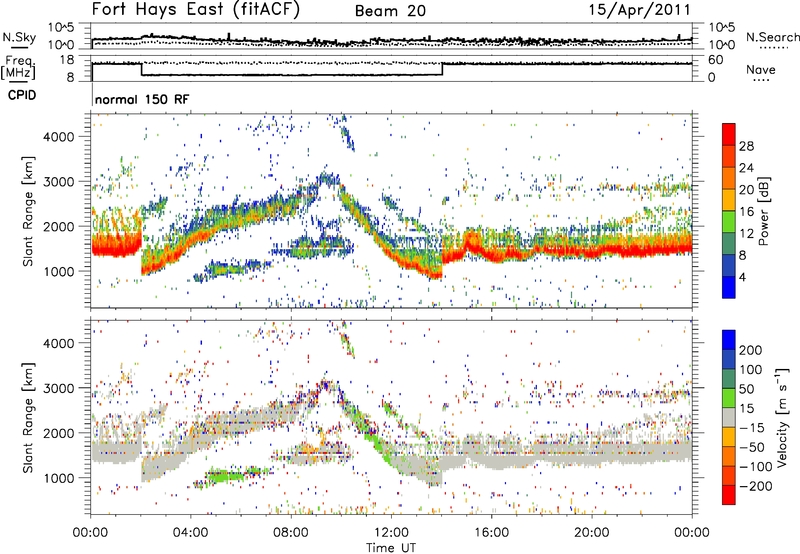Click the "16:00" time tick label

point(491,533)
